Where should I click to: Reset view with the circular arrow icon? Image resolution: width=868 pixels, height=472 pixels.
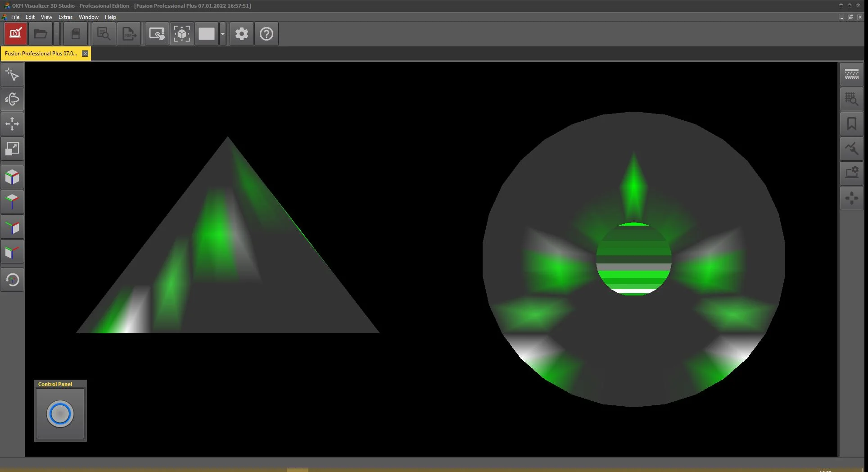[x=12, y=280]
